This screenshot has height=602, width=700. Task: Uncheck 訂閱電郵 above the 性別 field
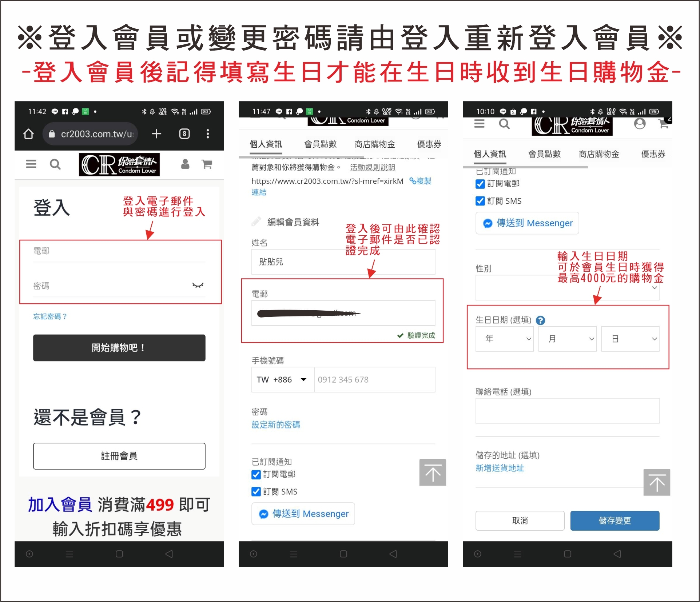(480, 184)
